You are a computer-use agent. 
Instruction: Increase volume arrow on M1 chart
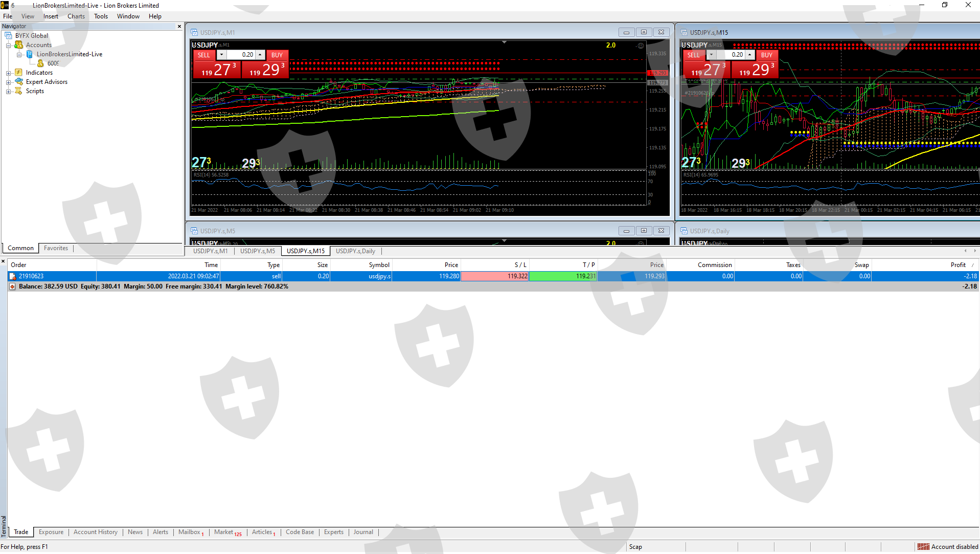[x=260, y=55]
